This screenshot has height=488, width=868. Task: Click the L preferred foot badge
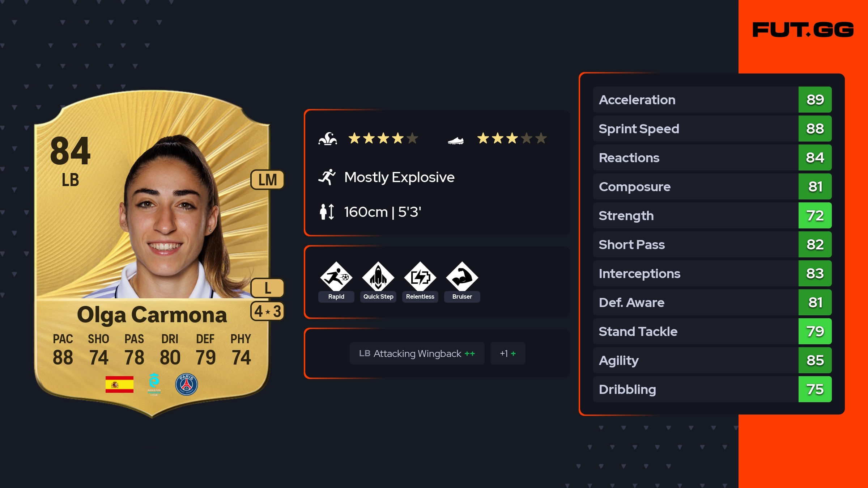click(x=268, y=288)
